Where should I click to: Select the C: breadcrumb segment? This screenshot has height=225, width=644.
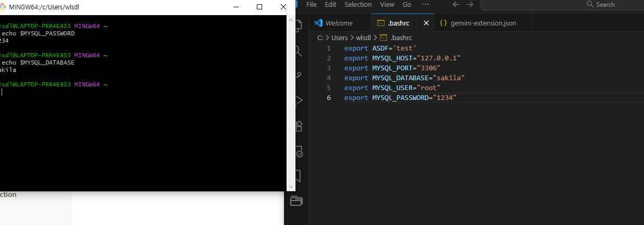pos(320,37)
